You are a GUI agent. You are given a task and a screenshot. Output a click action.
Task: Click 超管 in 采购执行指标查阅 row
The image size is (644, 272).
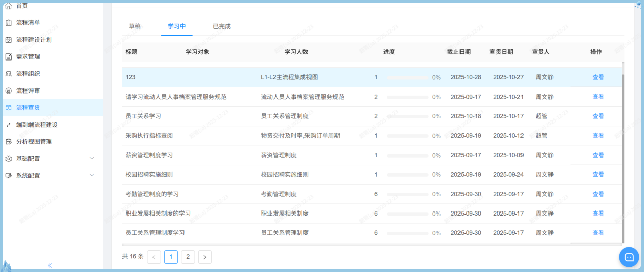[541, 136]
